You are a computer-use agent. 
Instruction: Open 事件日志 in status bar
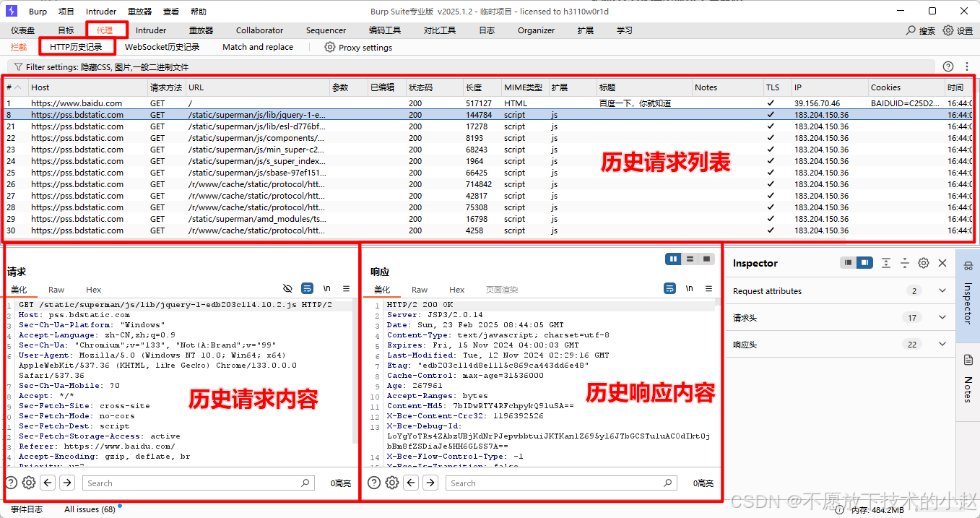click(x=27, y=509)
